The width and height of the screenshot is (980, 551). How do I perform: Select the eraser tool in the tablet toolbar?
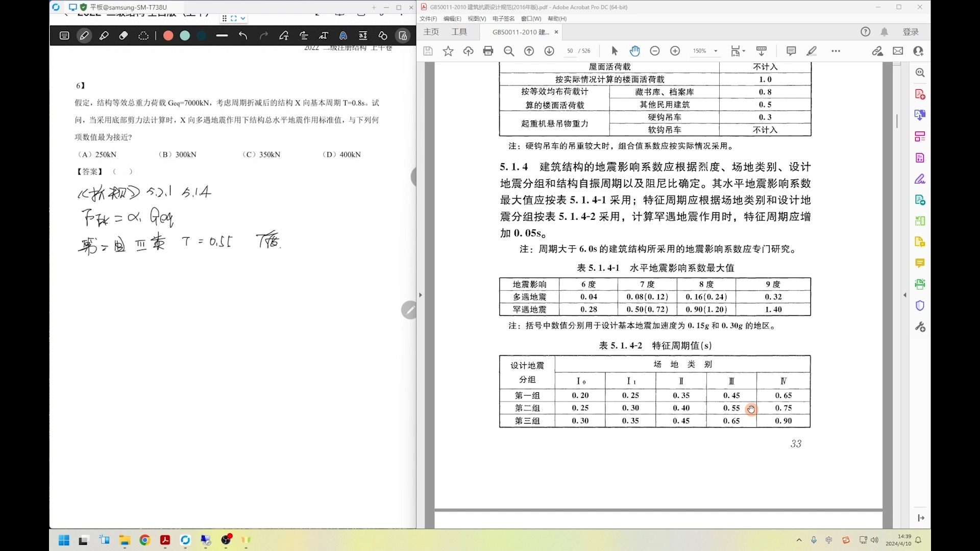click(124, 36)
